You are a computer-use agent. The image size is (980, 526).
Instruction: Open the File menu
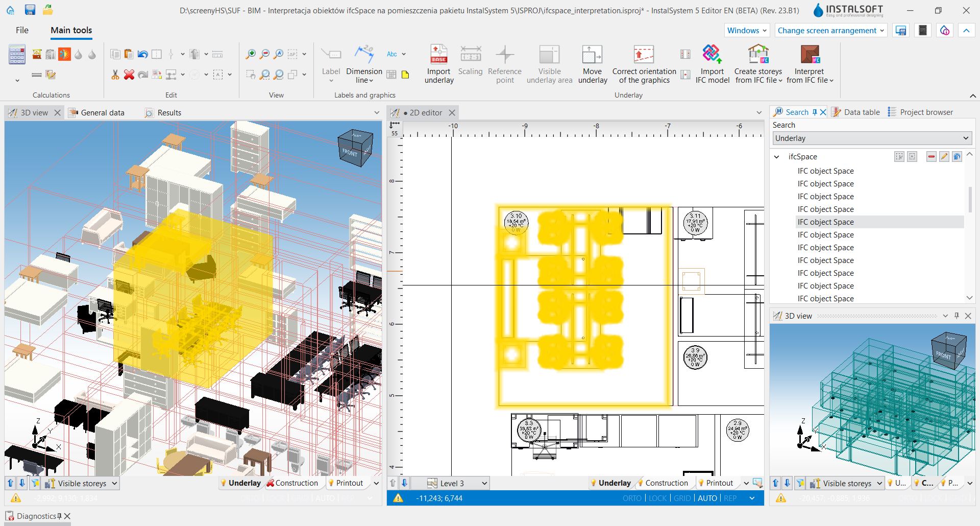[22, 30]
